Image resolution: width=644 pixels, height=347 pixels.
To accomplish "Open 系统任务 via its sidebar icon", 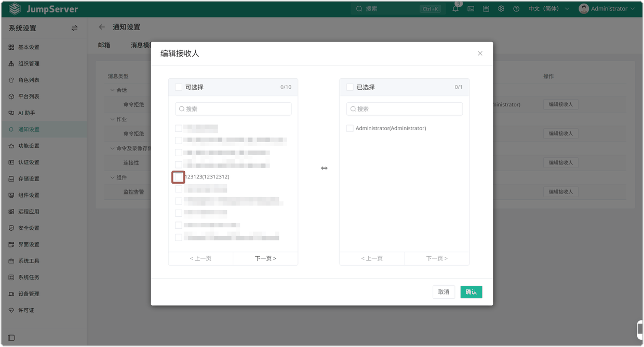I will pos(11,277).
